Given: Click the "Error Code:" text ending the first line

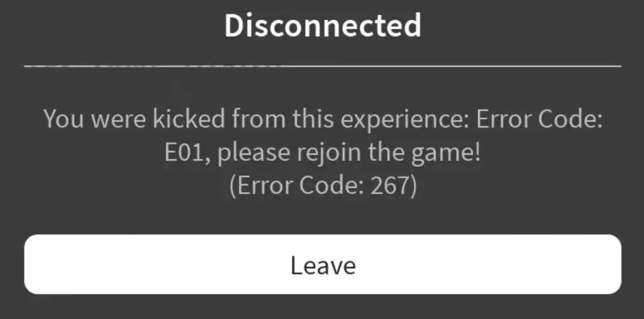Looking at the screenshot, I should (539, 119).
